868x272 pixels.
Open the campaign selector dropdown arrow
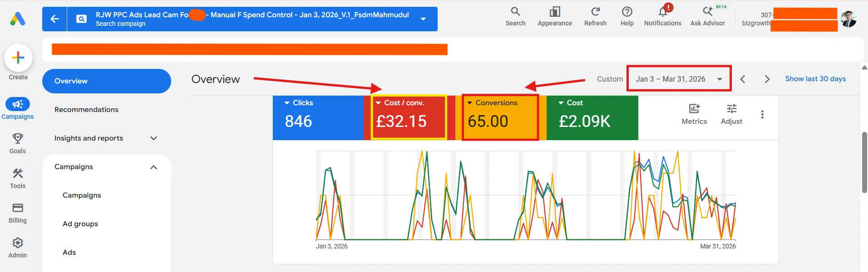pos(423,19)
